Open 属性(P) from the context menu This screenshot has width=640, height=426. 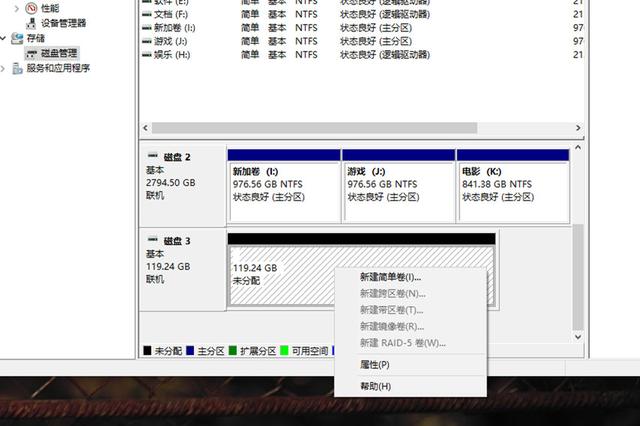point(375,365)
